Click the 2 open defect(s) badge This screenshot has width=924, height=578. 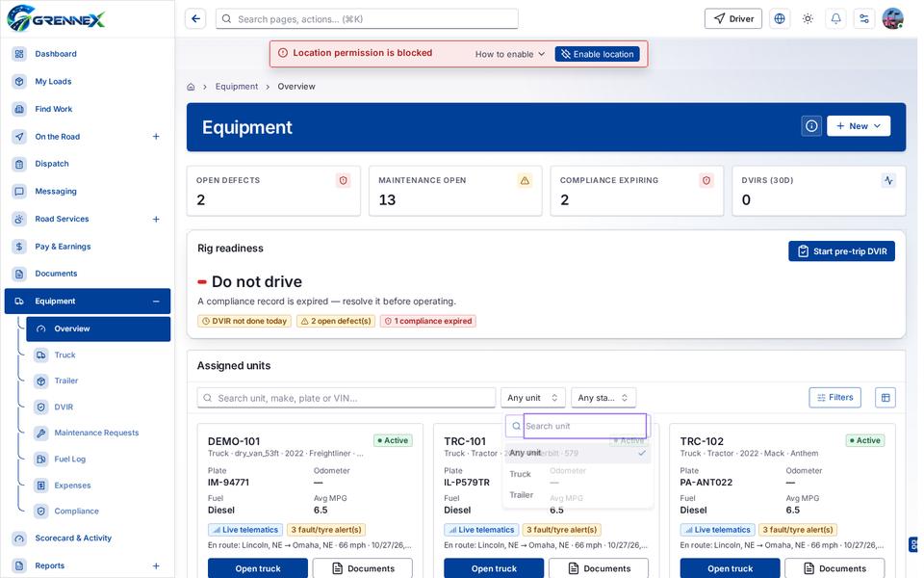tap(336, 322)
